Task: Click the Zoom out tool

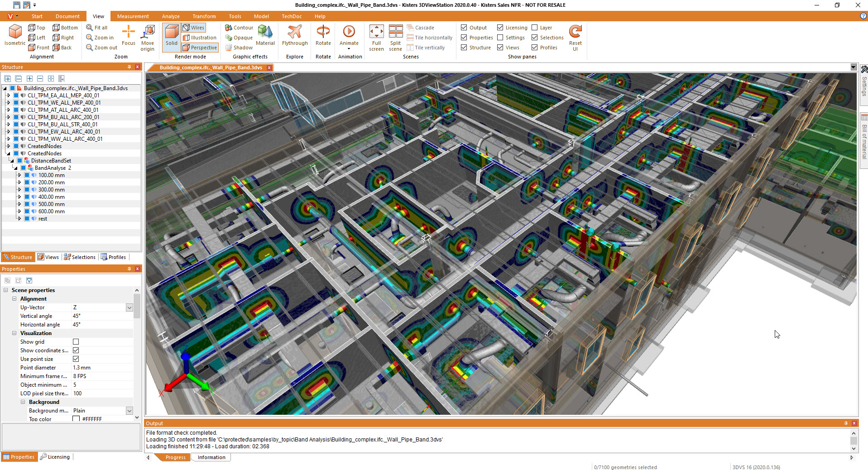Action: click(x=102, y=48)
